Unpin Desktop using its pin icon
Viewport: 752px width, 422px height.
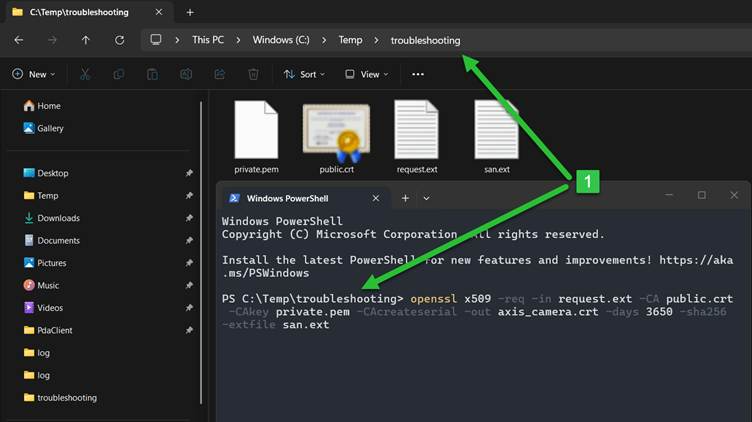[189, 173]
